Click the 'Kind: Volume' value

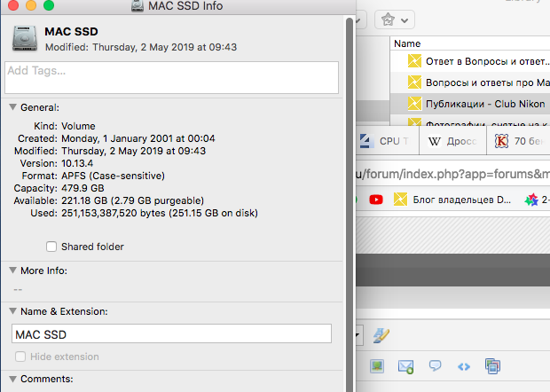78,126
